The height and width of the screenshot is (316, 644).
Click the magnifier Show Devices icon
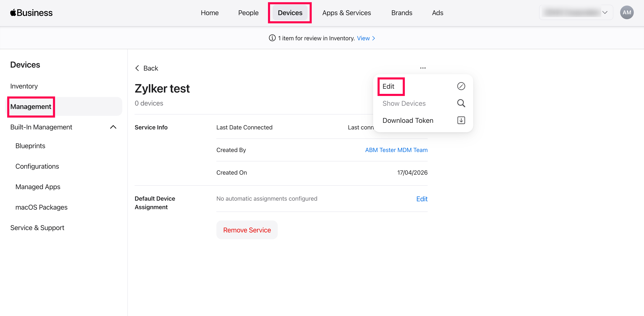[x=461, y=103]
